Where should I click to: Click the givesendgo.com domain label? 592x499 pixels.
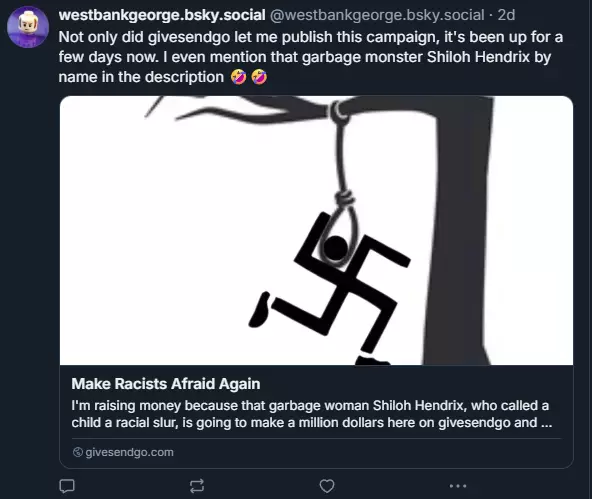tap(130, 452)
